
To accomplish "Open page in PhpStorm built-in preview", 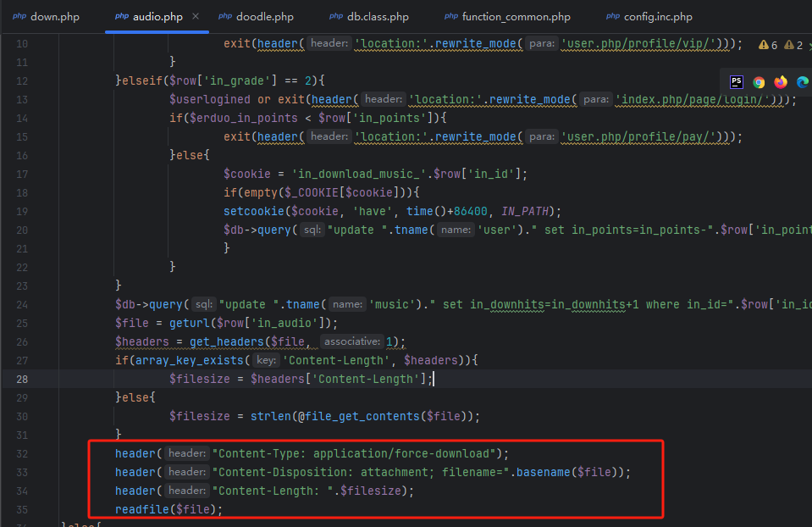I will (737, 82).
